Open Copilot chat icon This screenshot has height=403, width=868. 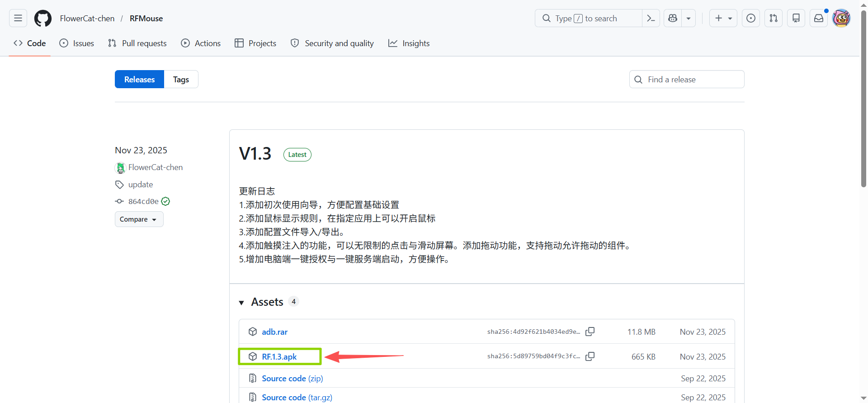click(x=673, y=18)
